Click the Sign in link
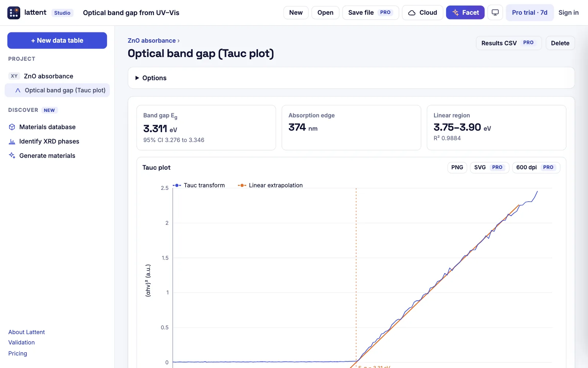 [569, 13]
